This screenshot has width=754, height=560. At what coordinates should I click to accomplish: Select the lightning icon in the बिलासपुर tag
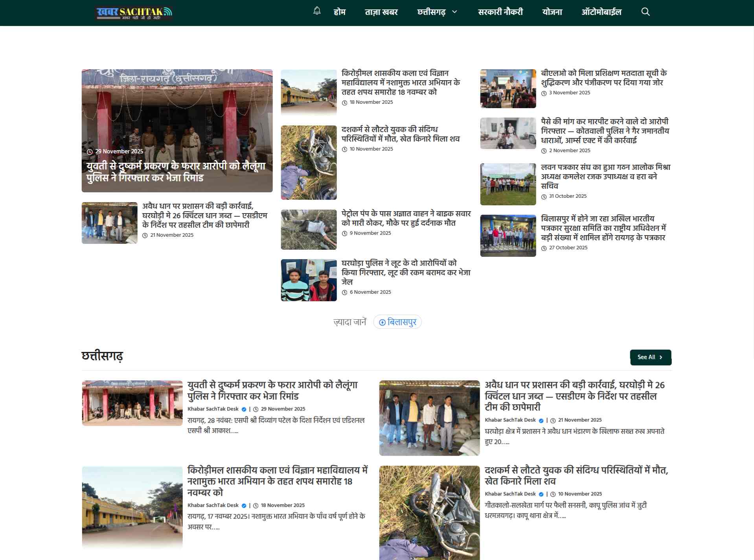[x=383, y=322]
